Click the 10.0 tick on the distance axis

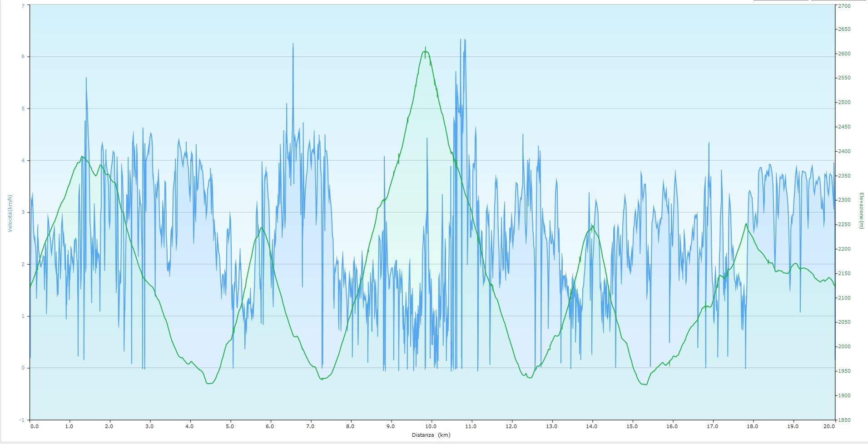431,426
